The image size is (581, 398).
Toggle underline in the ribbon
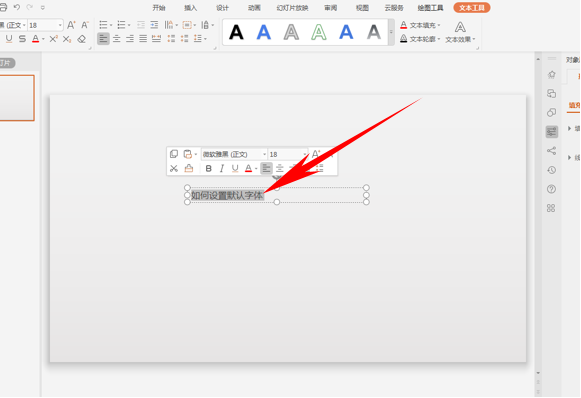[9, 39]
